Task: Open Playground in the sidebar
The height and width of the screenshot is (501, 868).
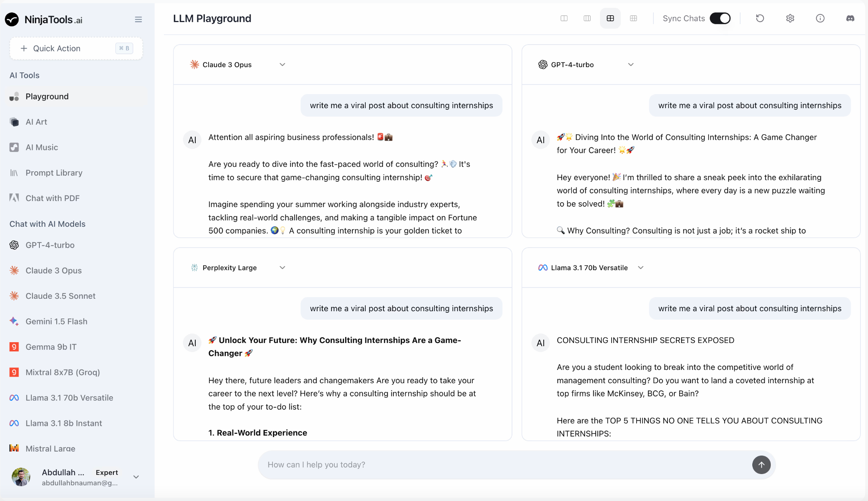Action: [x=76, y=97]
